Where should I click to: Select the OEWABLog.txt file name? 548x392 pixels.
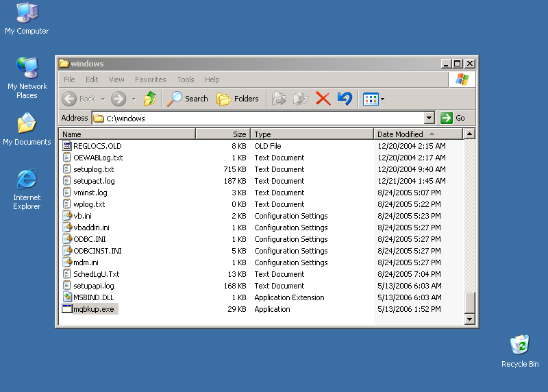(98, 158)
